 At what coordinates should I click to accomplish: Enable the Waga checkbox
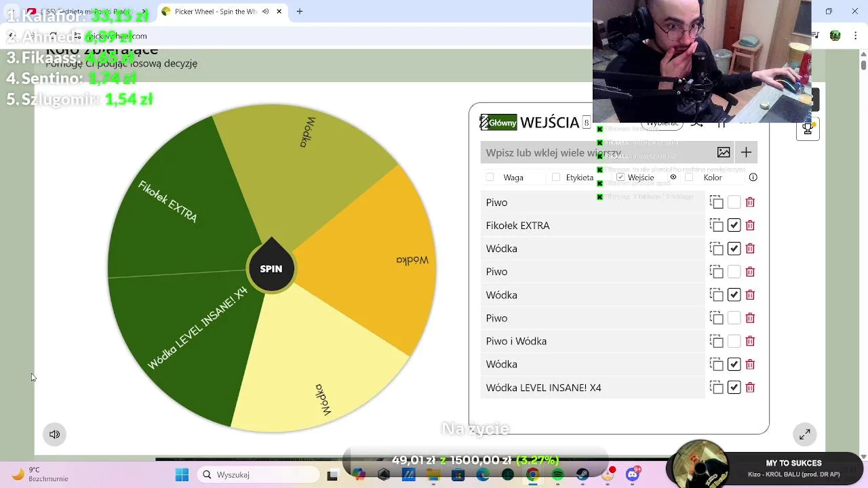click(490, 178)
